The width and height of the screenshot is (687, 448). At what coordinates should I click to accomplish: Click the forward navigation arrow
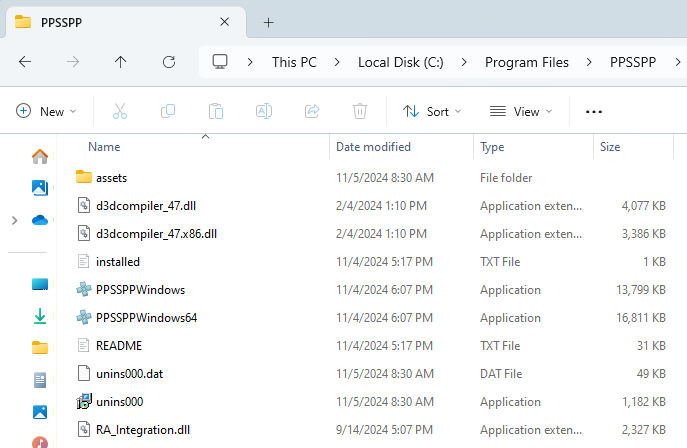coord(73,62)
